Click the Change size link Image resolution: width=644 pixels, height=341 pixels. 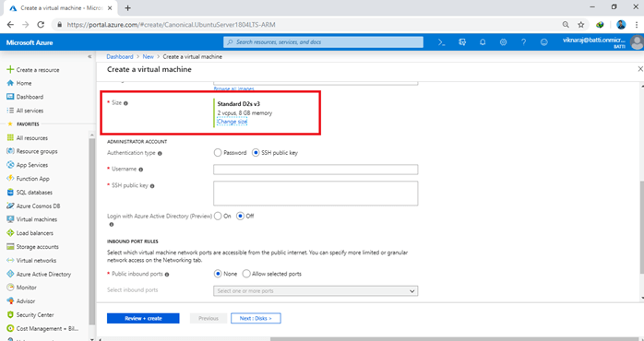233,122
